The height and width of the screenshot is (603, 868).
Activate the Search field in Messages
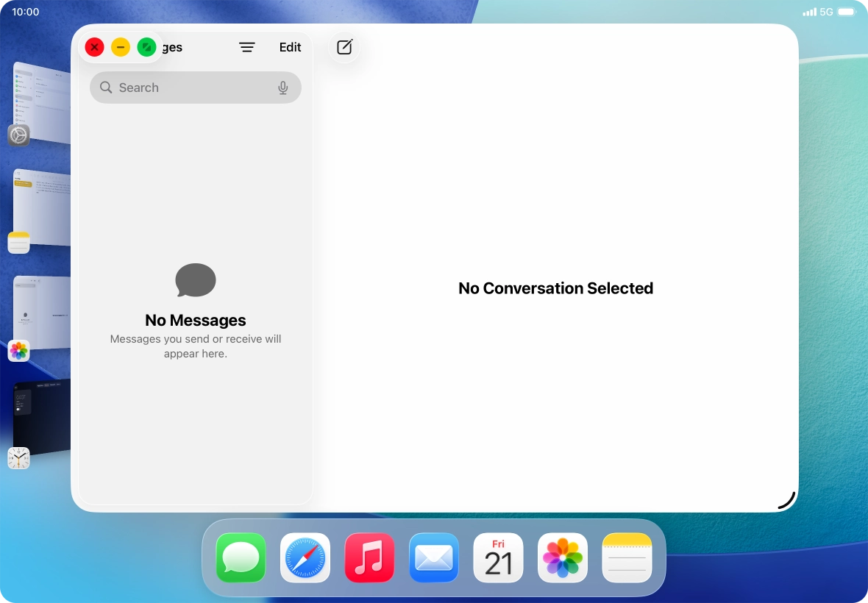(x=195, y=88)
